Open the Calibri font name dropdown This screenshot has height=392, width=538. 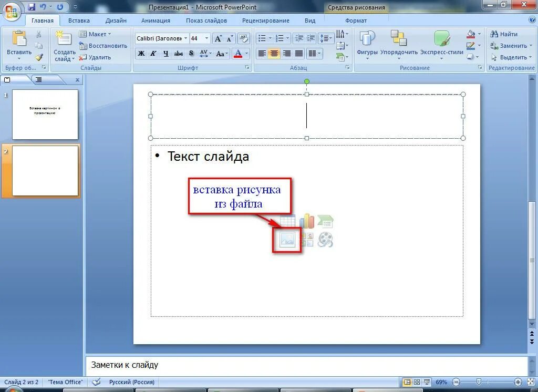185,38
